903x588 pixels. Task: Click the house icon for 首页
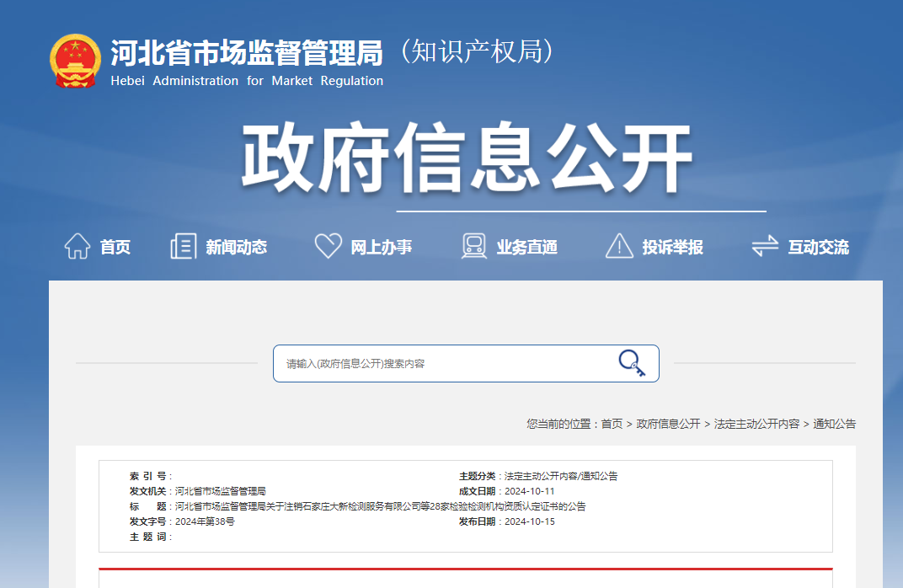point(77,247)
